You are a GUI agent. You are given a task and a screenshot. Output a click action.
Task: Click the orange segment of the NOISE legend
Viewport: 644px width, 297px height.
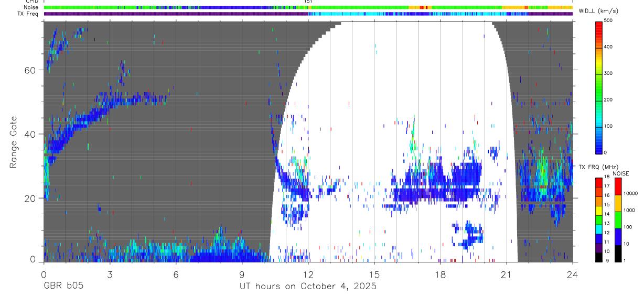pyautogui.click(x=618, y=203)
